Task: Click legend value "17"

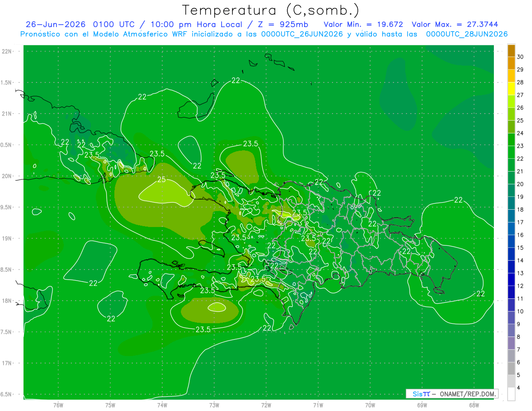Action: [x=520, y=222]
